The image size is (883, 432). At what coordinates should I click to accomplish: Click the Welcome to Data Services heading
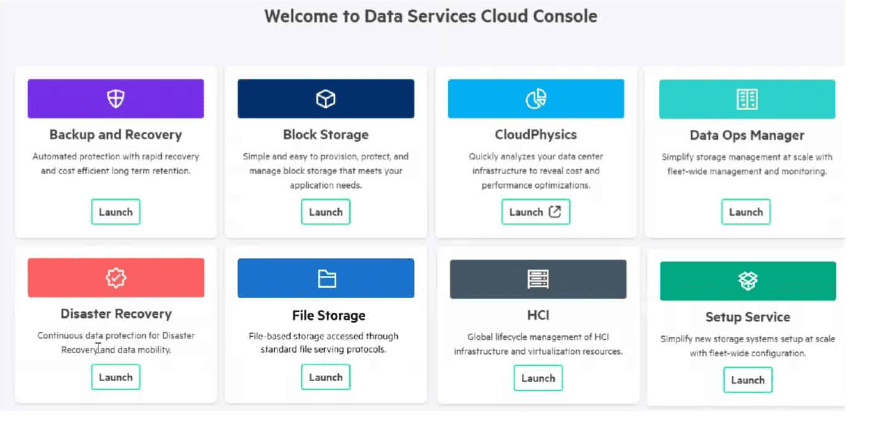point(431,16)
